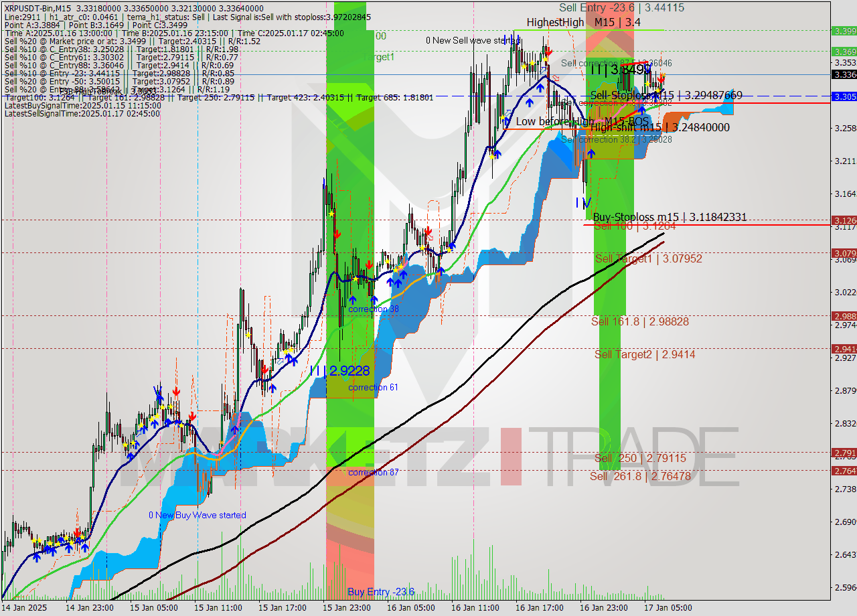Screen dimensions: 857x616
Task: Click the 'I I | 2.9228' wave label
Action: click(340, 370)
